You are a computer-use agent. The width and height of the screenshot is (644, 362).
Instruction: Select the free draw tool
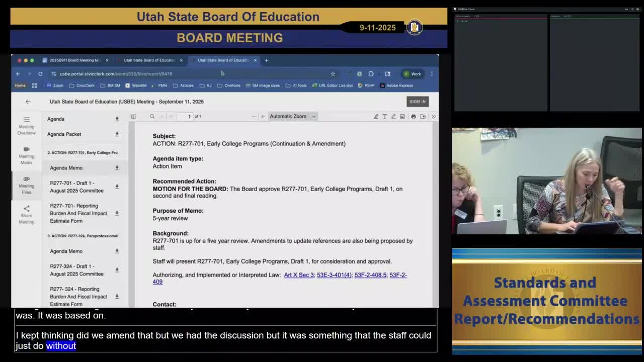(x=393, y=116)
